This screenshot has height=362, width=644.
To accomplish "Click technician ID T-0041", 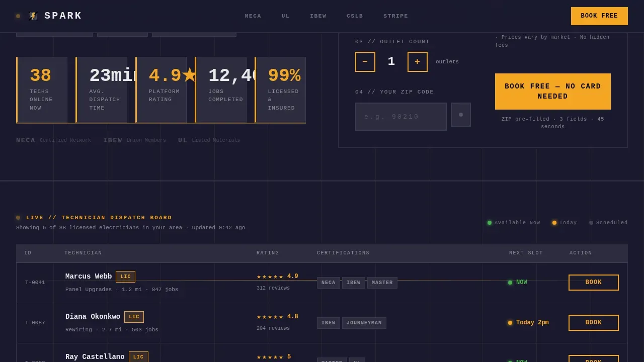I will click(35, 283).
